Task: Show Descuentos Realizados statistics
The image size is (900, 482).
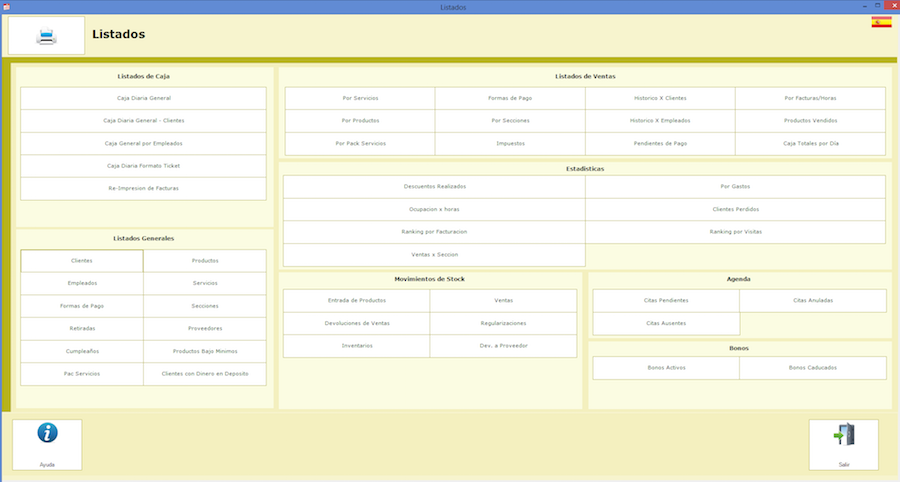Action: coord(434,187)
